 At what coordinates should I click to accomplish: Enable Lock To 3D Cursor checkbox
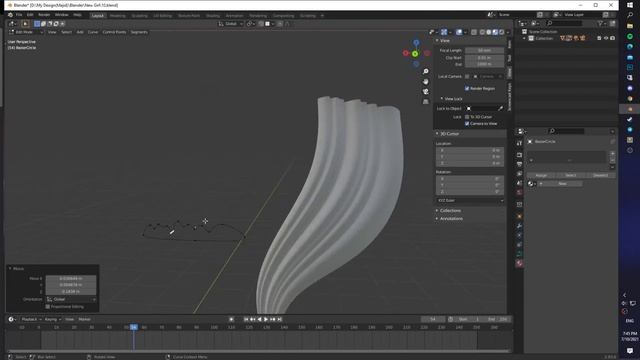coord(467,117)
